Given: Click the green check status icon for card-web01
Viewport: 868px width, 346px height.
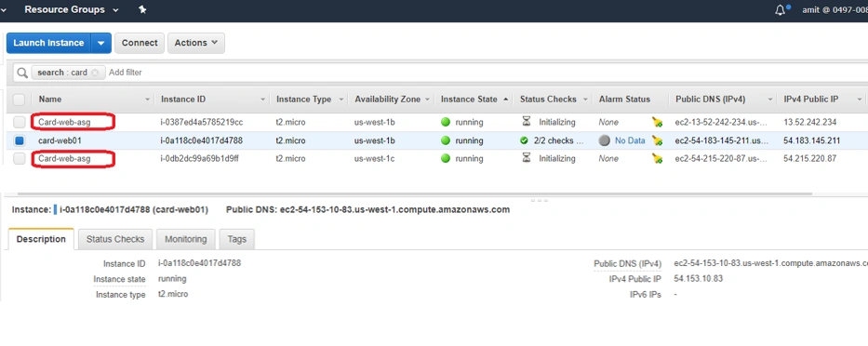Looking at the screenshot, I should 524,140.
